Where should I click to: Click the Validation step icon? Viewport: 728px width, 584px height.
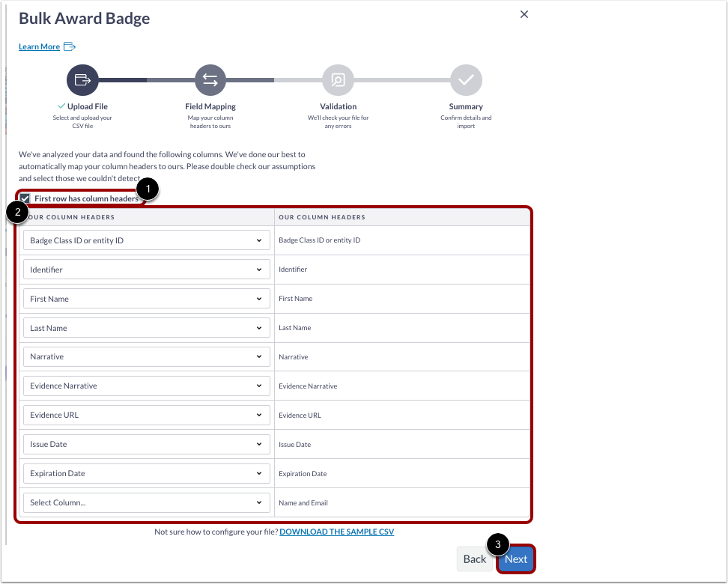pyautogui.click(x=338, y=79)
